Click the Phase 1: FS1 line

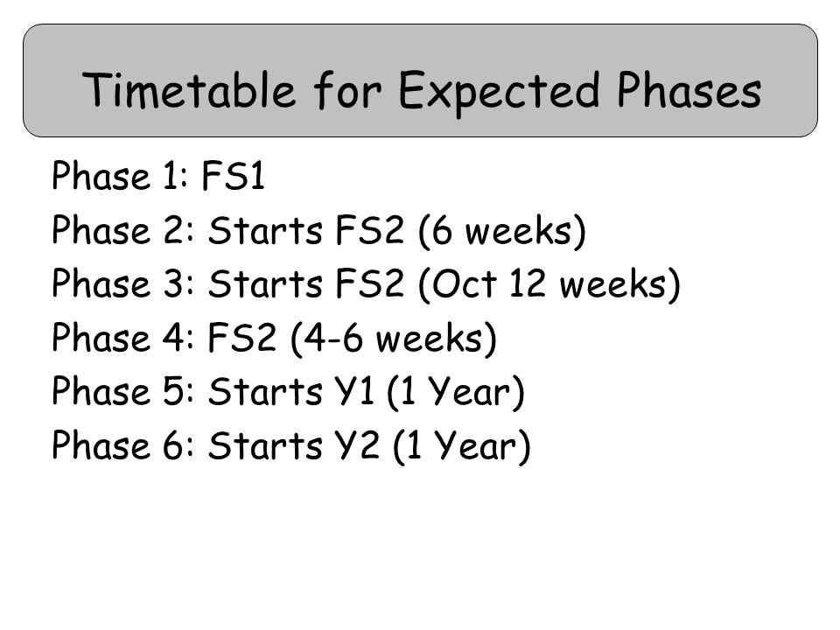pos(158,176)
